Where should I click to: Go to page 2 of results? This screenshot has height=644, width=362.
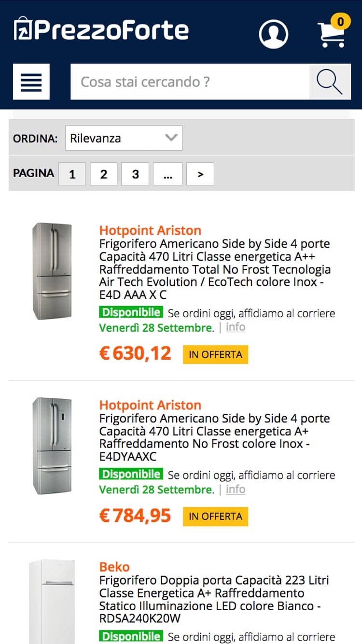tap(104, 174)
